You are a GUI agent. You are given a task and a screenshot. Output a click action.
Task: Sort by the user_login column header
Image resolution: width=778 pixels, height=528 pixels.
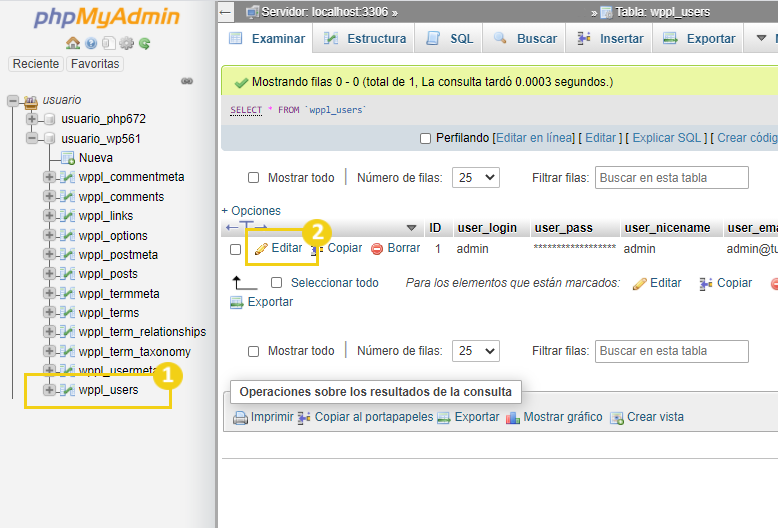click(x=487, y=228)
